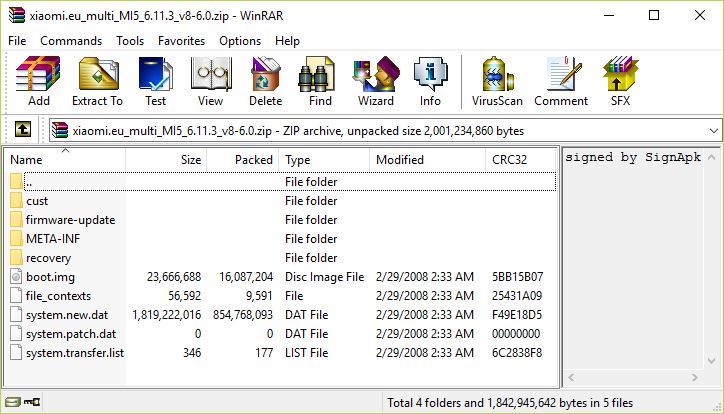724x414 pixels.
Task: Show archive Info
Action: point(430,81)
